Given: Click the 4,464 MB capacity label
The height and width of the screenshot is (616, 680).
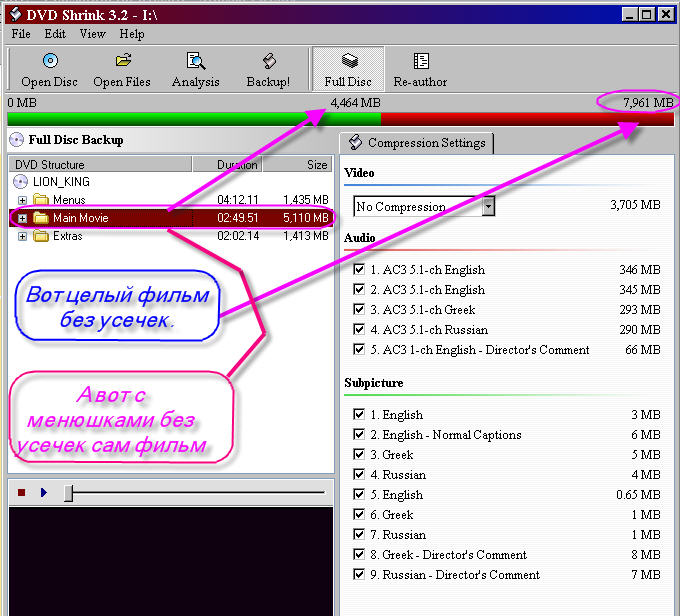Looking at the screenshot, I should [355, 103].
